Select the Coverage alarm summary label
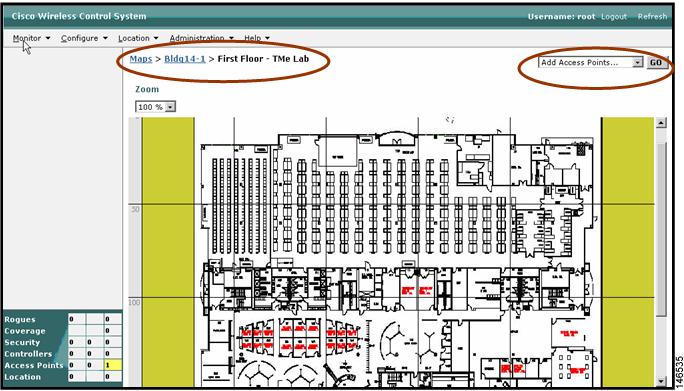Viewport: 684px width, 391px height. point(25,331)
